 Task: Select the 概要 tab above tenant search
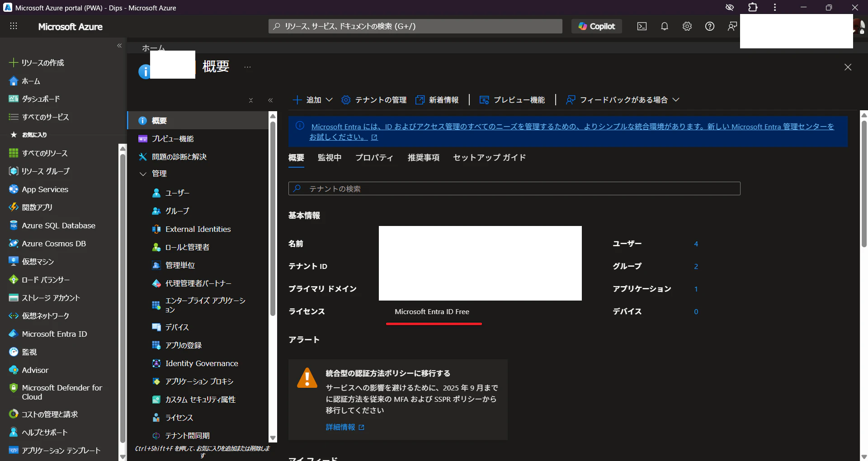tap(296, 157)
